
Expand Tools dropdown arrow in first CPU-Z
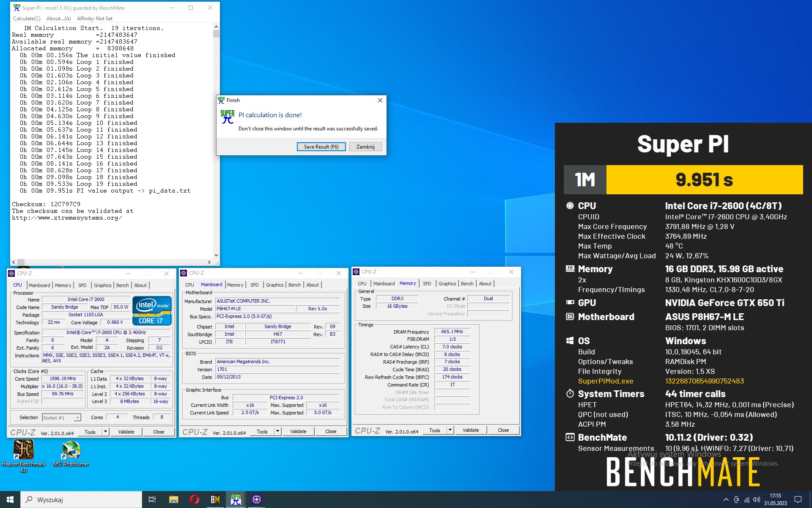(105, 432)
